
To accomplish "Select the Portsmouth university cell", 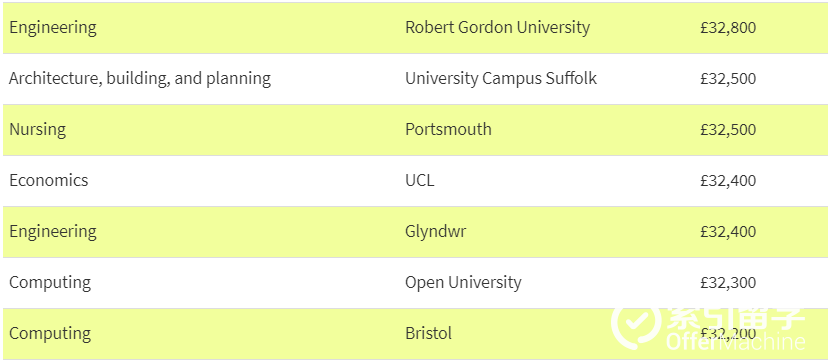I will click(x=448, y=129).
